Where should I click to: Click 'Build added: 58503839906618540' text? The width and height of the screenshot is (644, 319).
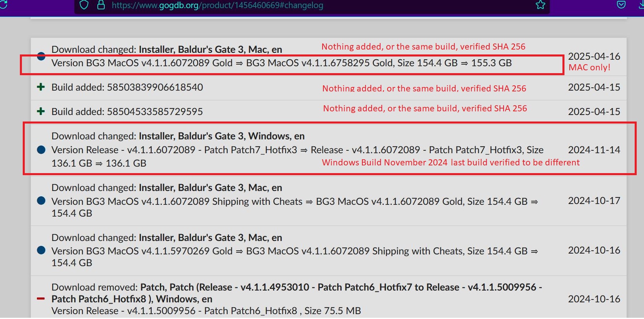coord(127,87)
